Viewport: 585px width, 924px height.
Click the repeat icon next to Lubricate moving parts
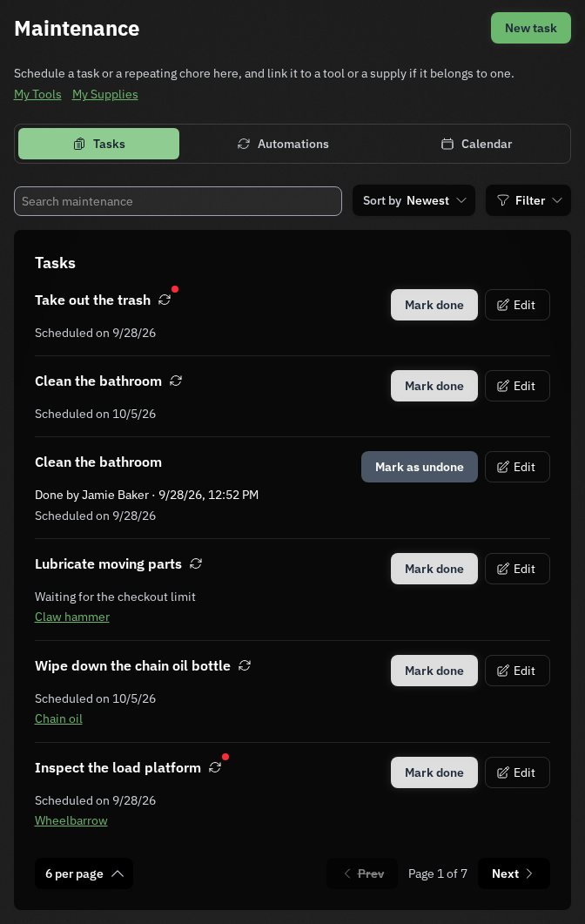[196, 563]
